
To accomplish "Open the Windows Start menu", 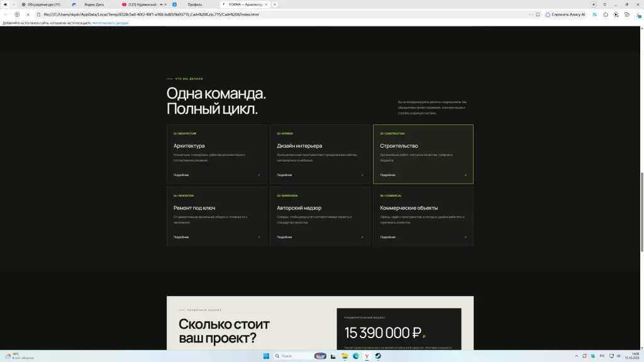I will [266, 356].
